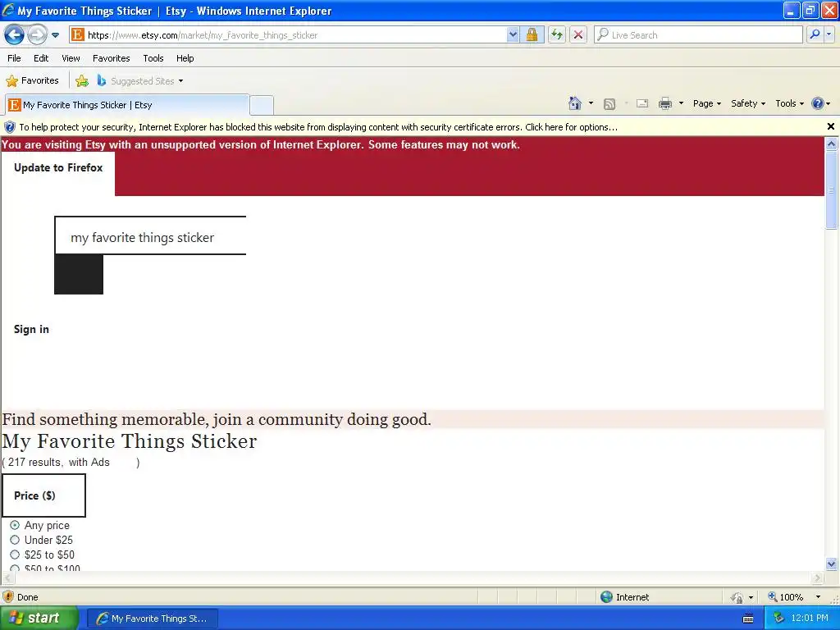Select the My Favorite Things Sticker tab
The height and width of the screenshot is (630, 840).
(x=127, y=105)
